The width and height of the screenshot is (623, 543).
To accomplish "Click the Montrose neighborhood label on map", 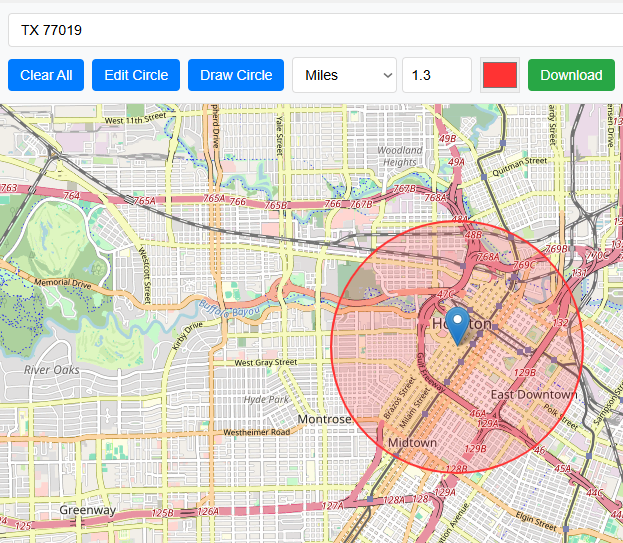I will [x=324, y=419].
